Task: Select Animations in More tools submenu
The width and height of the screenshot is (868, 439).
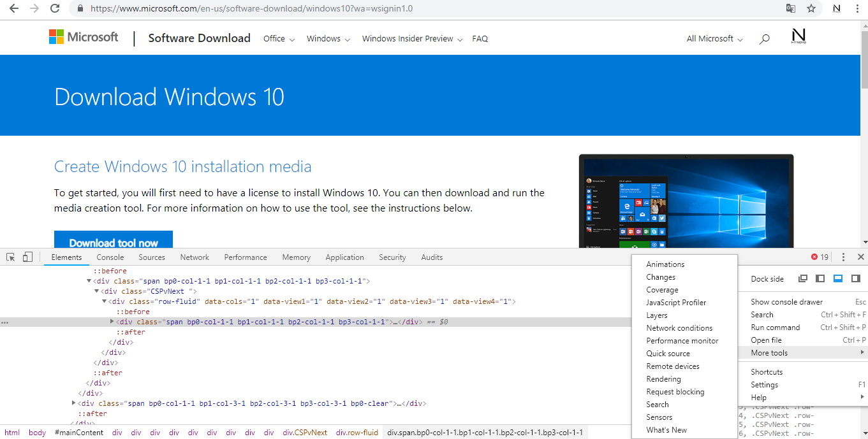Action: click(x=684, y=264)
